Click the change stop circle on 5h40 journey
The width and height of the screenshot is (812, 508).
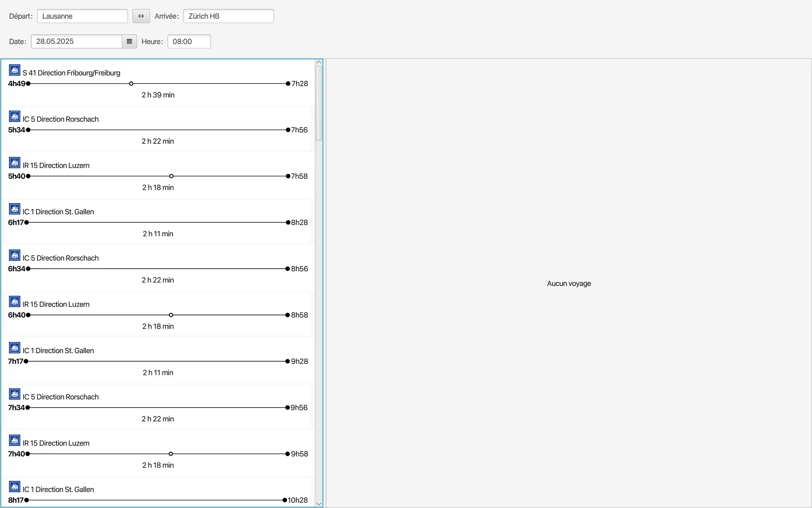171,176
